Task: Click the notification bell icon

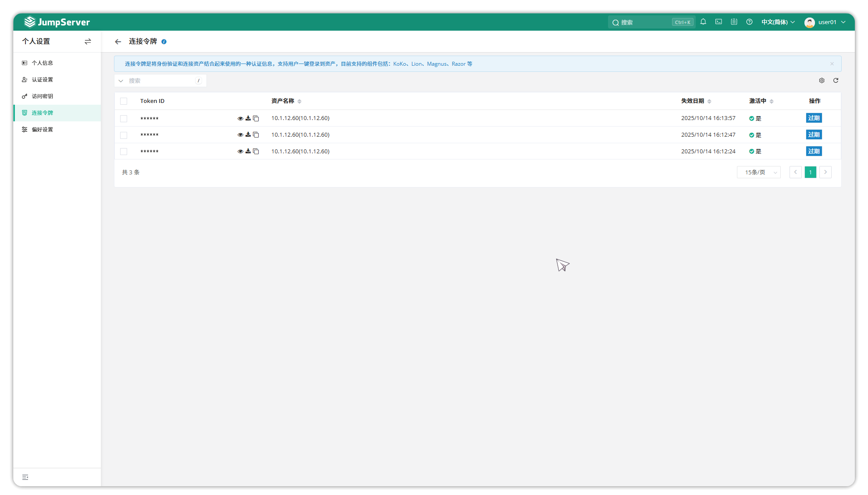Action: [x=703, y=22]
